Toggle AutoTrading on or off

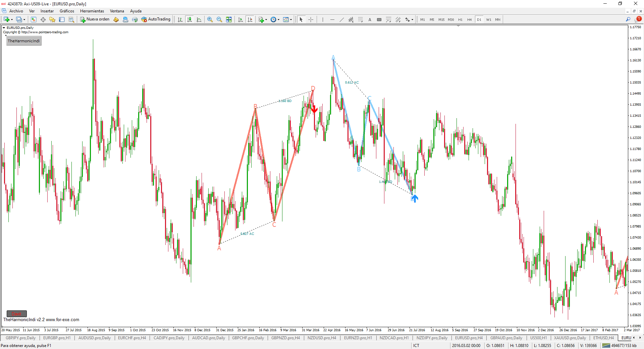pyautogui.click(x=156, y=19)
